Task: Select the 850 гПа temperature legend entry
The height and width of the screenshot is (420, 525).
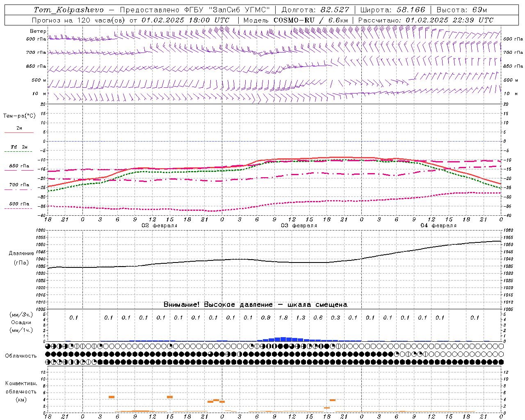Action: [19, 166]
